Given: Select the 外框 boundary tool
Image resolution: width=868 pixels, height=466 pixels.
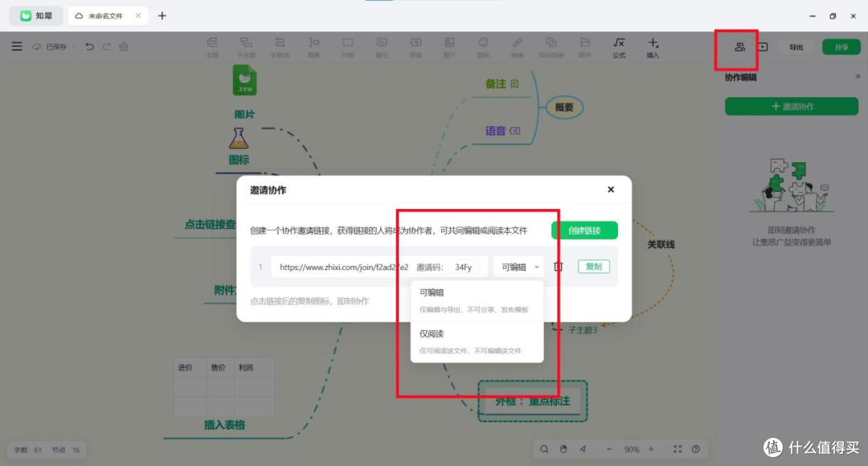Looking at the screenshot, I should [348, 47].
